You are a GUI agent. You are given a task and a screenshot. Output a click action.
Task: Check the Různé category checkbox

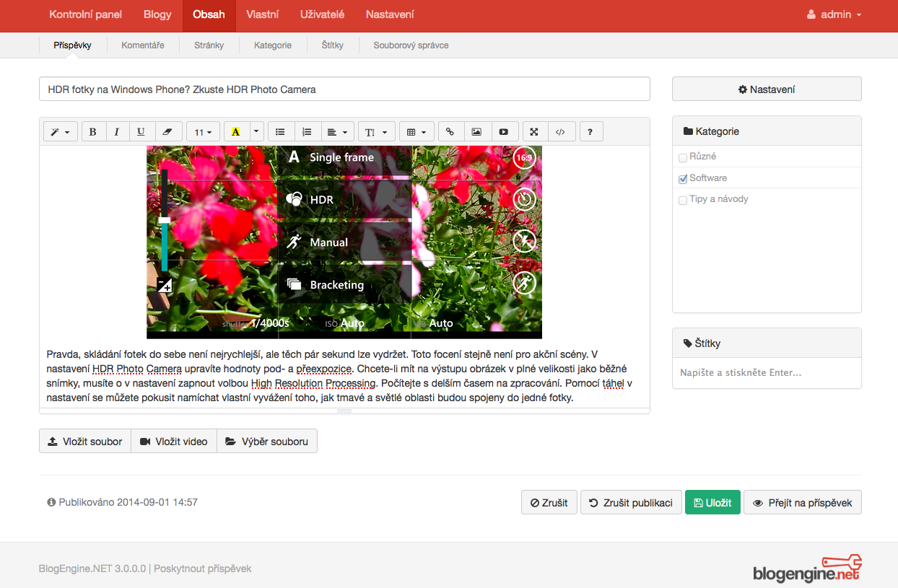click(683, 157)
